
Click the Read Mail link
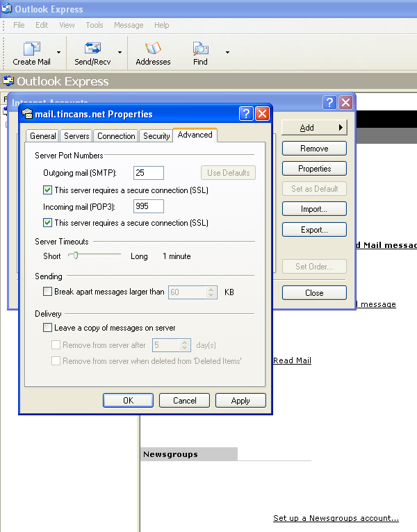tap(292, 360)
